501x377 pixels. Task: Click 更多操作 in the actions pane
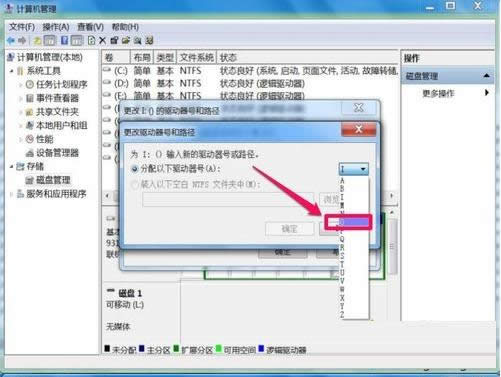[438, 93]
